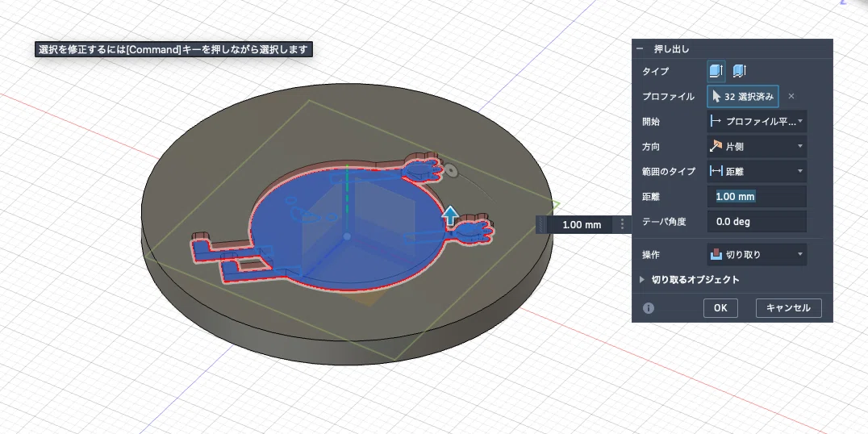This screenshot has height=434, width=868.
Task: Click the drag grip on the floating value box
Action: click(541, 225)
